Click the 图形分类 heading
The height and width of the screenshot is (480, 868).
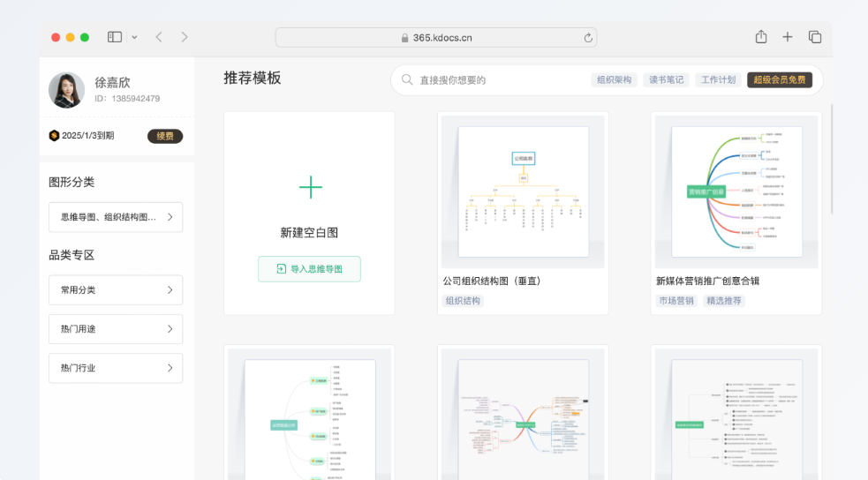tap(72, 182)
